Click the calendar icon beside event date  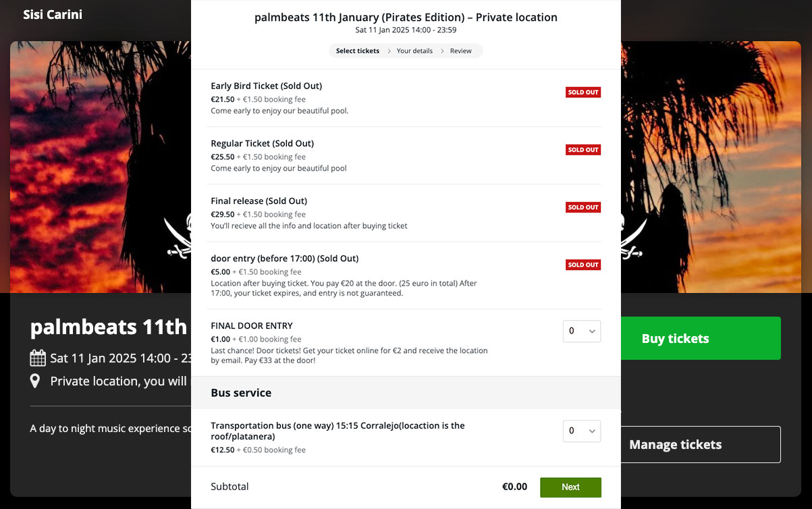38,358
